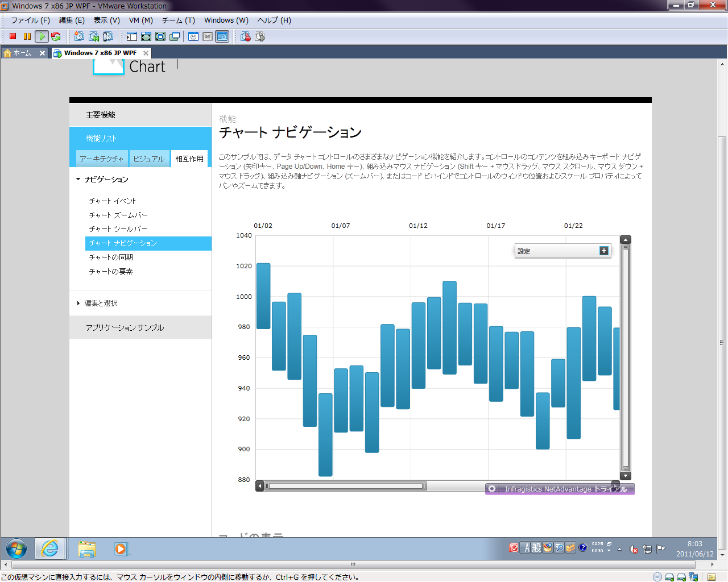Open Internet Explorer from the taskbar

point(50,549)
